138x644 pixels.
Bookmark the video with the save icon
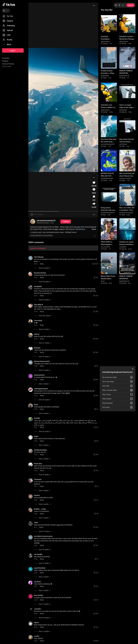(94, 197)
